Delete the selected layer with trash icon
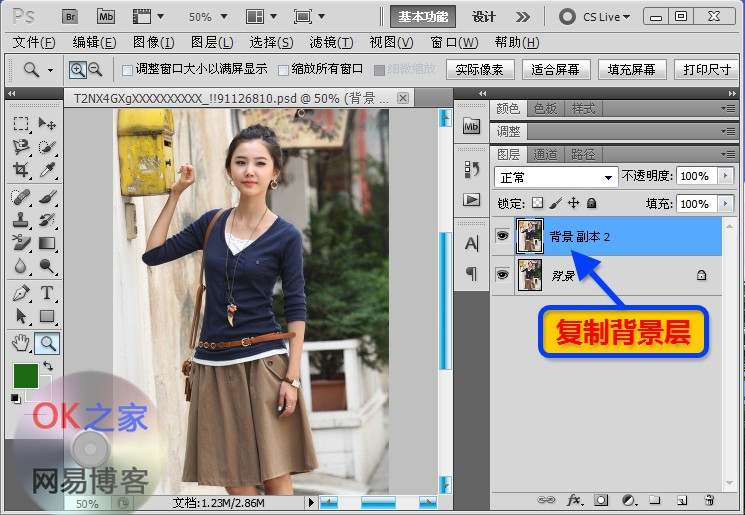 (709, 500)
